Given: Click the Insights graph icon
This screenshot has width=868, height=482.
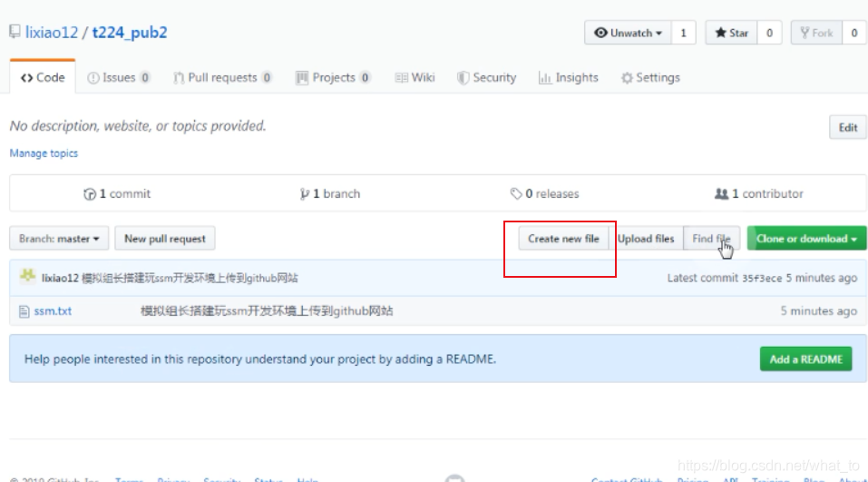Looking at the screenshot, I should (545, 78).
